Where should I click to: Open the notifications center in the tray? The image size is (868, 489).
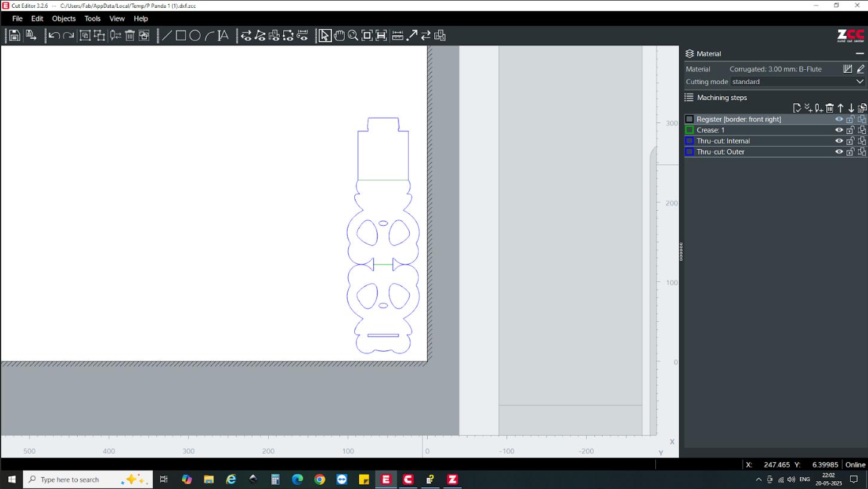[854, 479]
